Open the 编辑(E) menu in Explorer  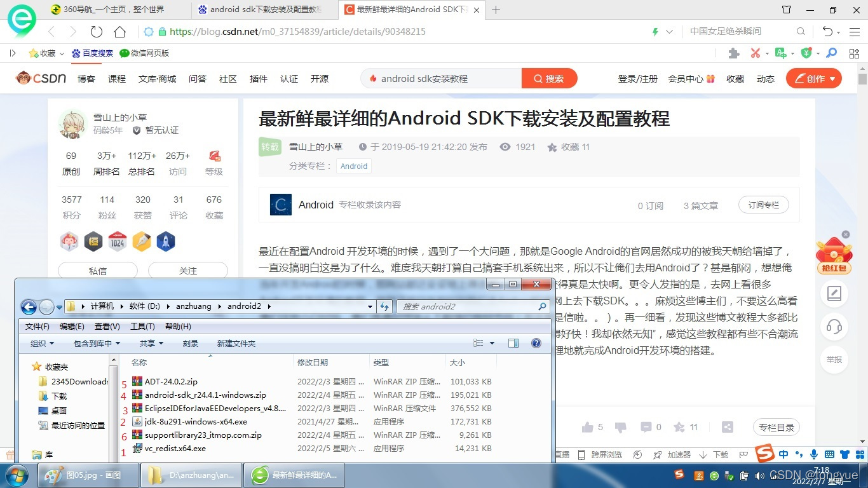[72, 327]
